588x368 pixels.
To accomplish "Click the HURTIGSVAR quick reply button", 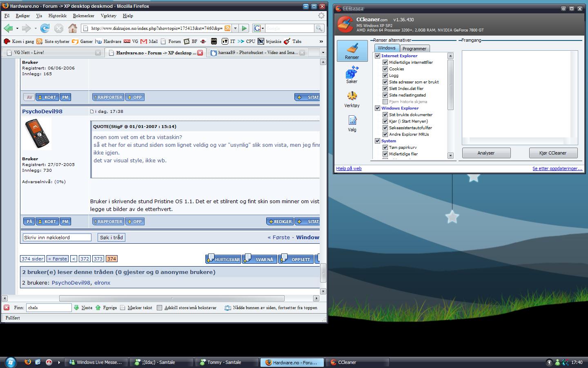I will [223, 259].
